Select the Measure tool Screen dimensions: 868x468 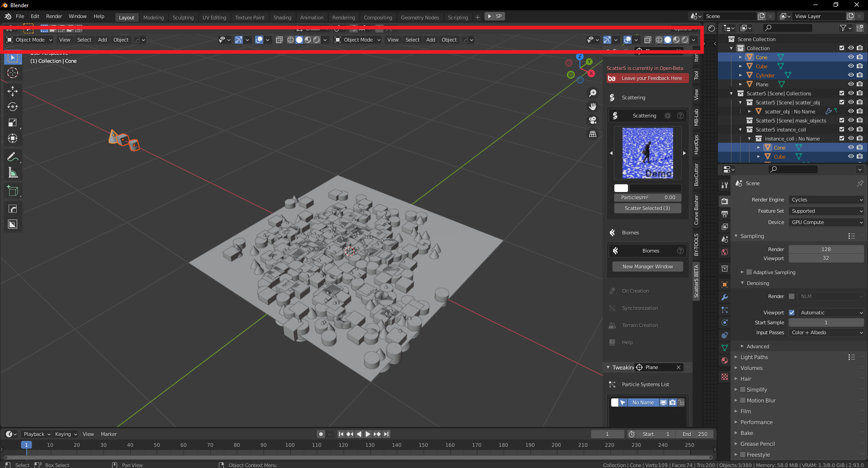13,172
